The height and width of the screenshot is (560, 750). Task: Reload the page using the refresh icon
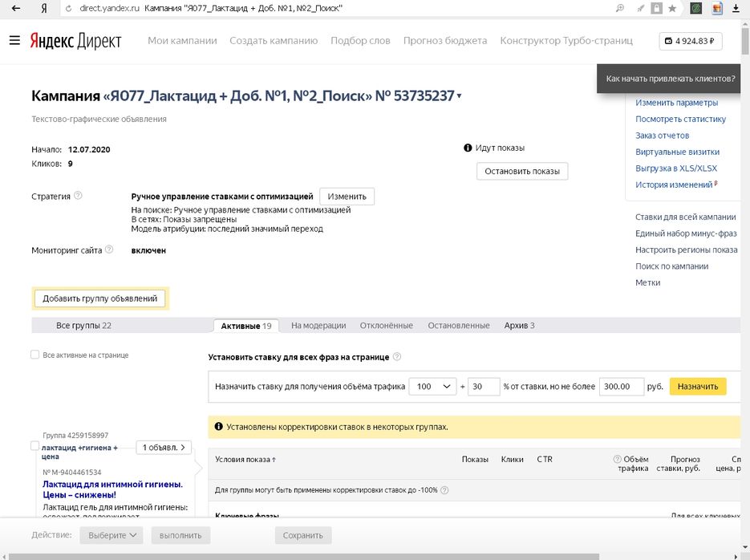click(x=69, y=8)
